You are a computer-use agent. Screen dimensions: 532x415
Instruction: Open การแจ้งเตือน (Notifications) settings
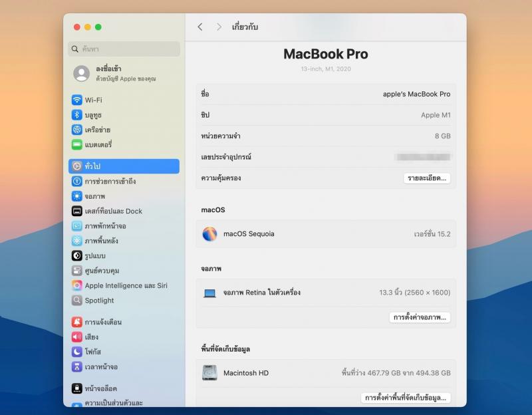tap(124, 322)
